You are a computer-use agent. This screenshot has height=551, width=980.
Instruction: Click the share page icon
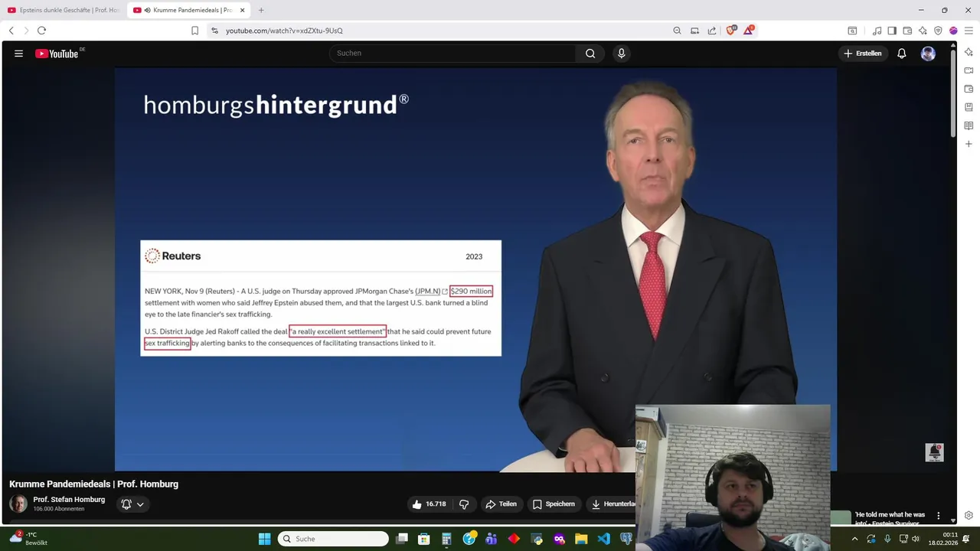tap(711, 31)
